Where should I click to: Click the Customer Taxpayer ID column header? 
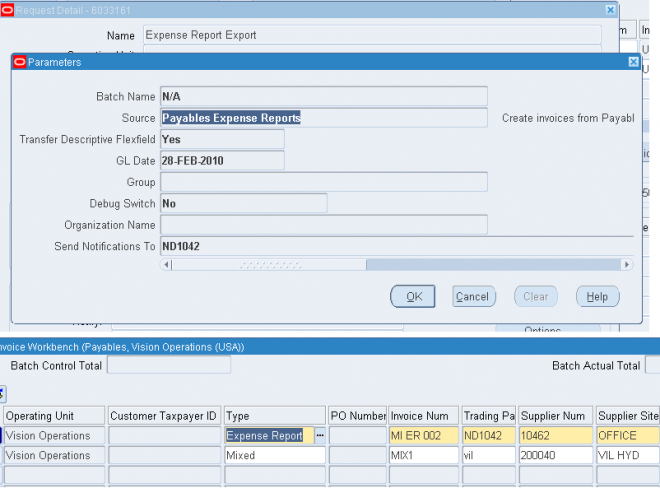pos(165,416)
